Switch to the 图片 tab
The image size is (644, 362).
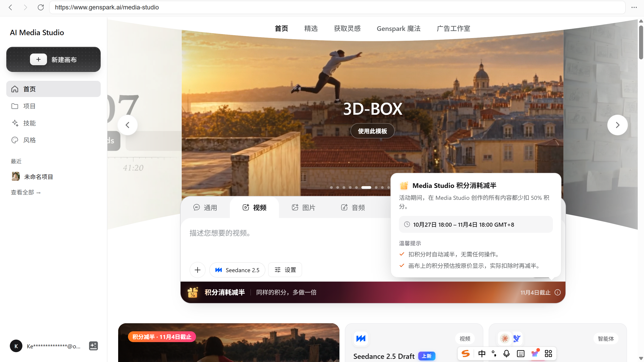tap(303, 207)
